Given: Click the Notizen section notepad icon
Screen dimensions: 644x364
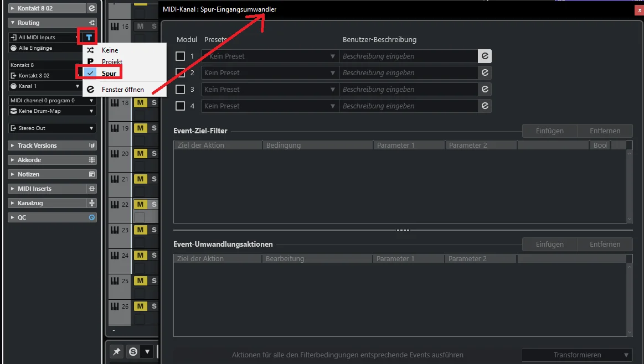Looking at the screenshot, I should pos(92,174).
